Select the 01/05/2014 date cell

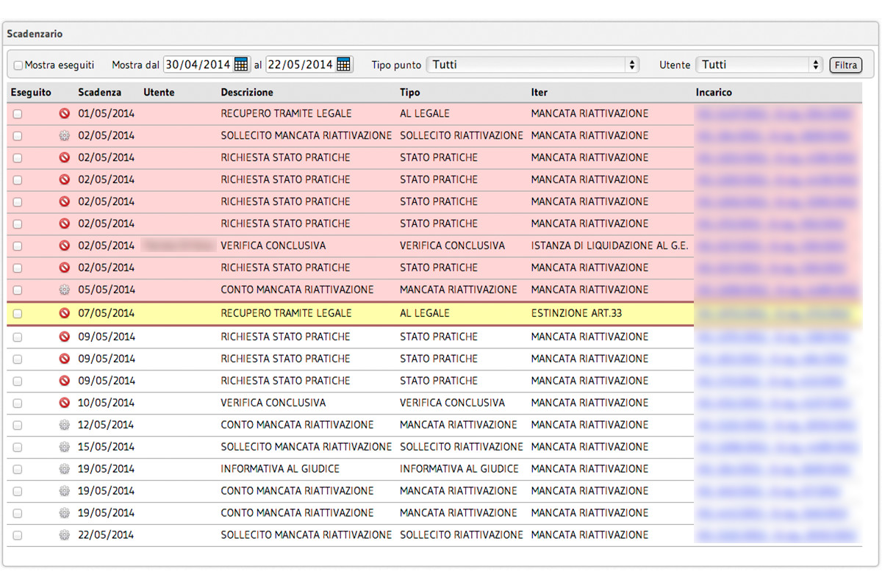(107, 114)
